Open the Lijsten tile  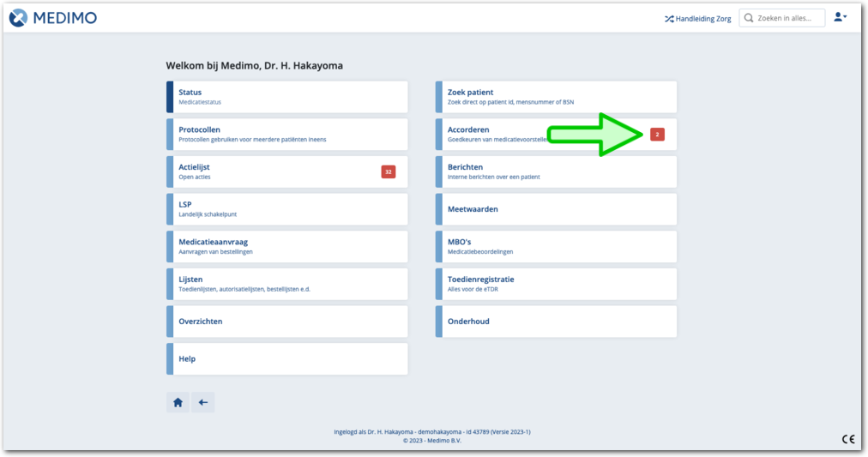coord(286,284)
